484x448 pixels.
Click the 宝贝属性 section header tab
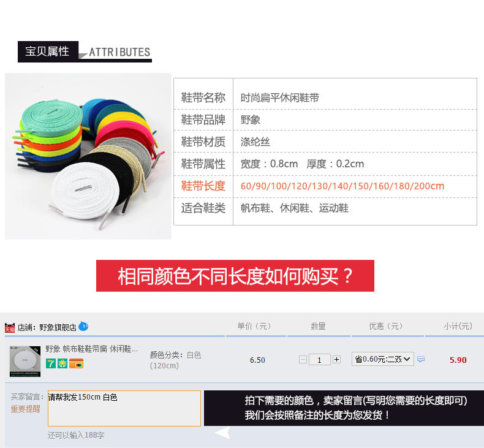coord(48,51)
